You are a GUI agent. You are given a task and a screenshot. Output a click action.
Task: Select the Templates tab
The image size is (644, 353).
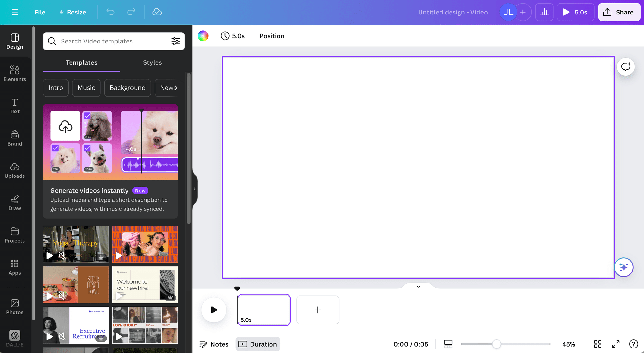coord(81,62)
